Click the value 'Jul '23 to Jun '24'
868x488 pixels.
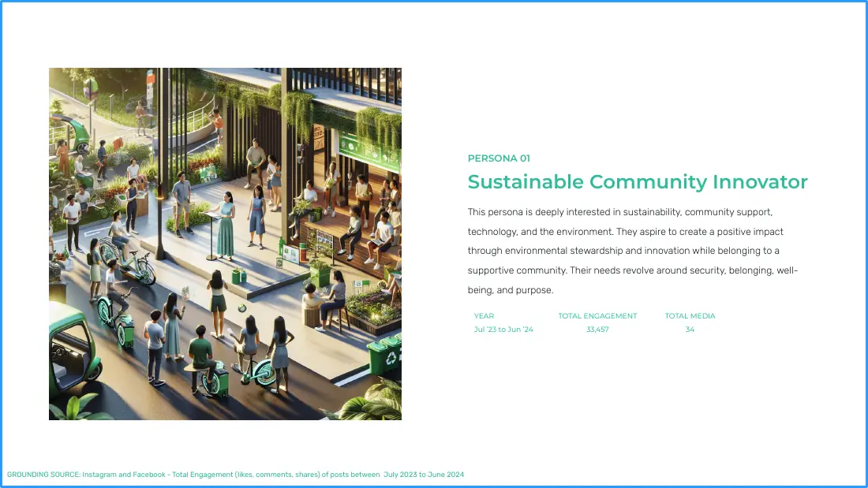coord(503,330)
